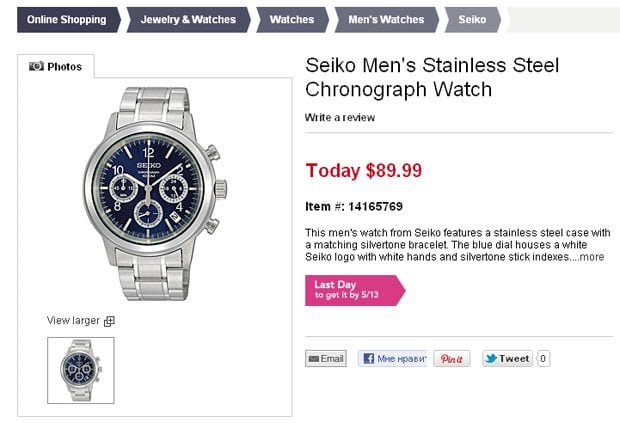Click the envelope icon on Email button
Image resolution: width=620 pixels, height=441 pixels.
[x=313, y=358]
